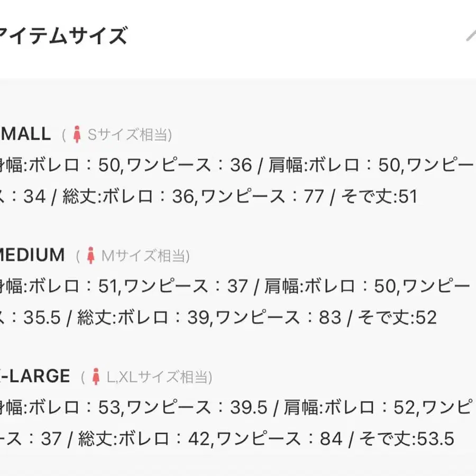Click the Sサイズ相当 label
The width and height of the screenshot is (476, 476).
tap(130, 135)
